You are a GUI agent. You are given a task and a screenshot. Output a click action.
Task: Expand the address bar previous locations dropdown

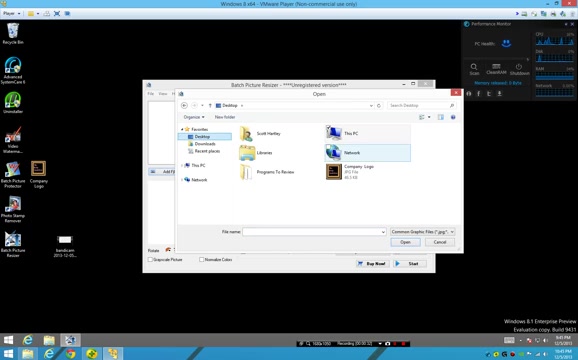point(371,105)
